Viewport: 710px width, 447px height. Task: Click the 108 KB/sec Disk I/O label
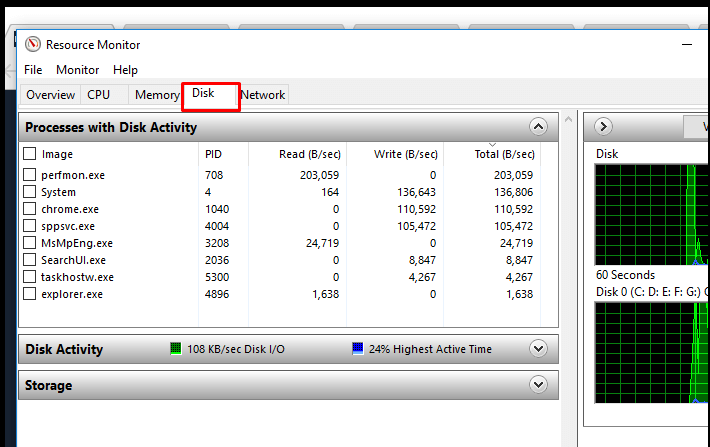click(236, 349)
